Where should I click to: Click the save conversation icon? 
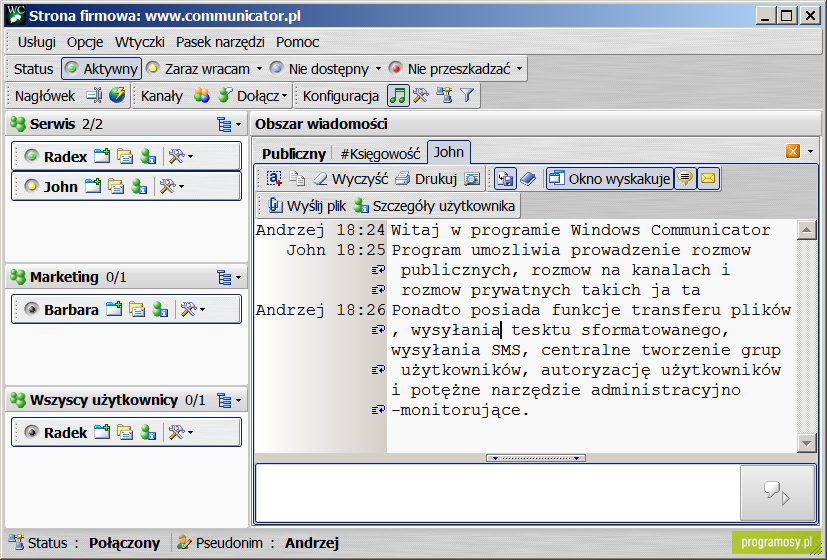[x=505, y=179]
